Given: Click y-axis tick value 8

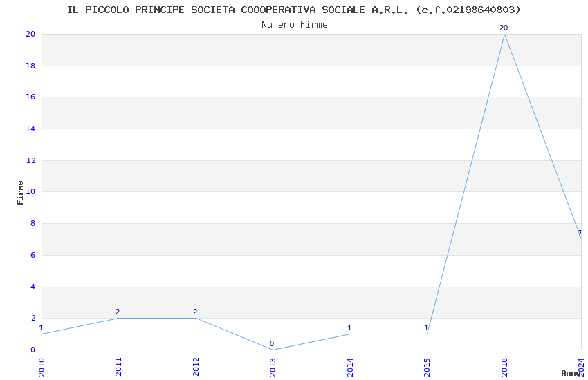Looking at the screenshot, I should coord(33,223).
